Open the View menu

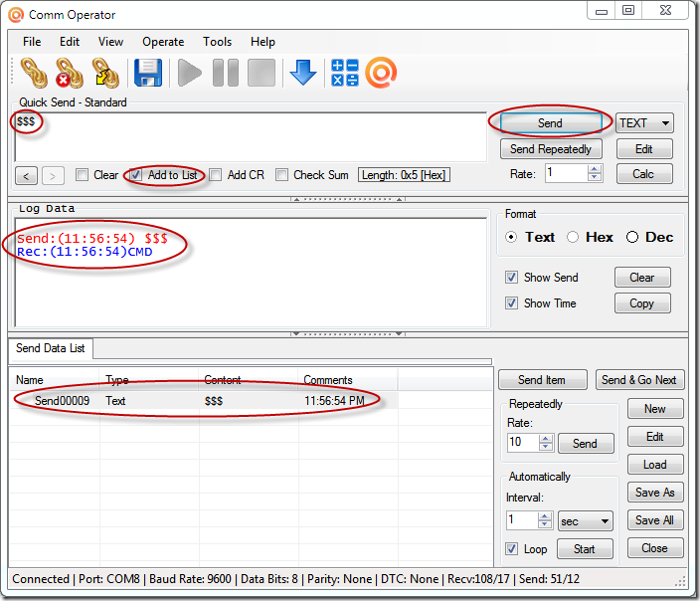pyautogui.click(x=110, y=42)
